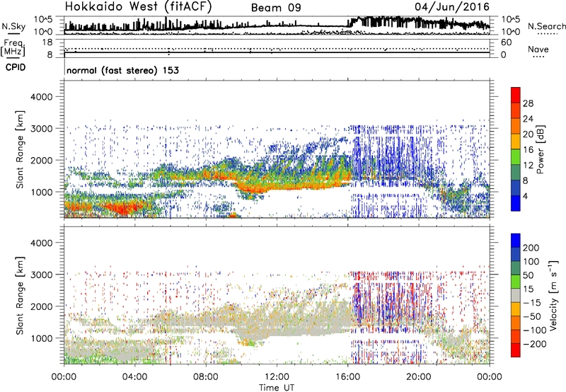Click the "20" label on the power color bar

point(528,134)
